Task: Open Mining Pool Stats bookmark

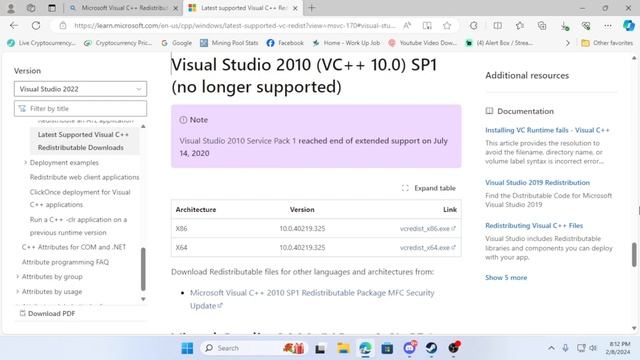Action: coord(229,43)
